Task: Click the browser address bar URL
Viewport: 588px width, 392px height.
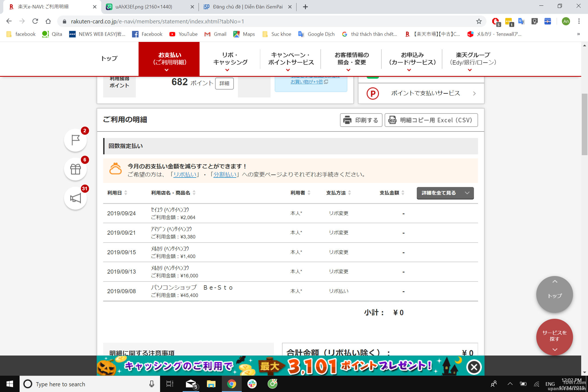Action: pos(157,21)
